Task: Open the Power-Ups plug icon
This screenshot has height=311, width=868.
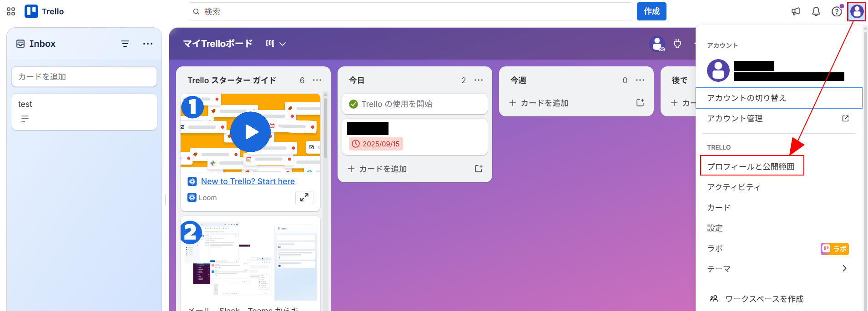Action: tap(677, 44)
